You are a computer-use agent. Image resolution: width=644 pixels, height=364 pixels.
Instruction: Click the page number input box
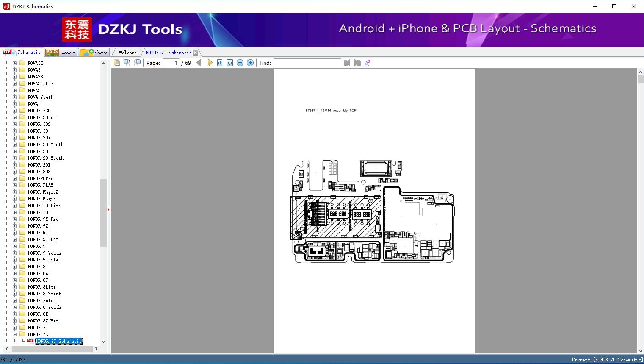pyautogui.click(x=171, y=63)
